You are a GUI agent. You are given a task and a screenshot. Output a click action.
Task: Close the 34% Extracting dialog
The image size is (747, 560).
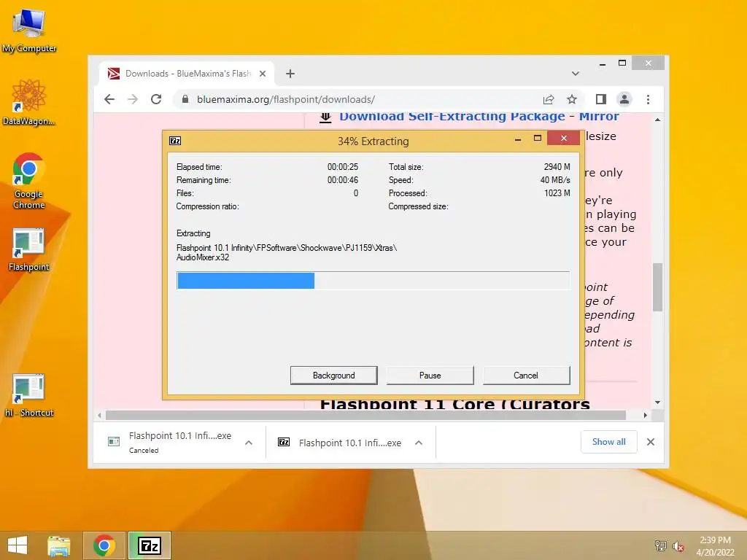(564, 138)
